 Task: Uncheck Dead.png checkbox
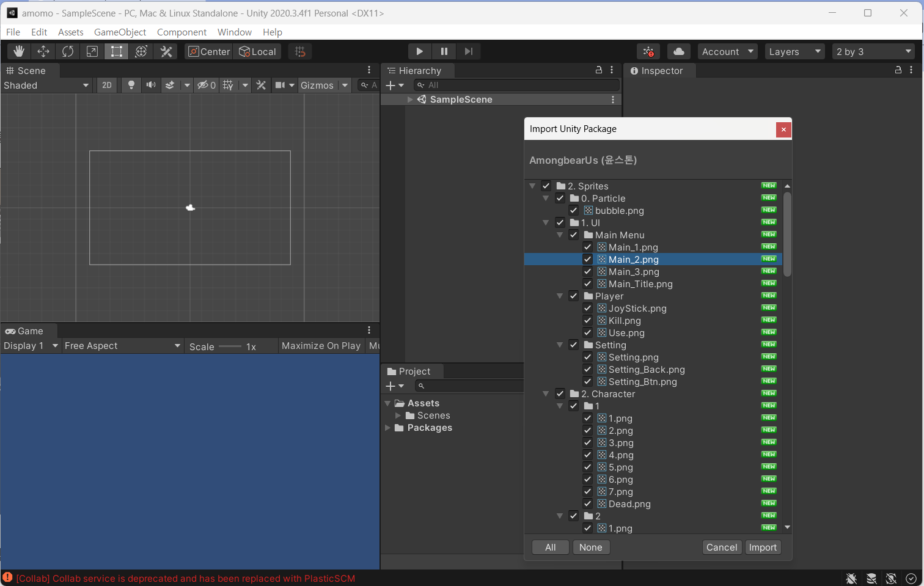pos(587,504)
